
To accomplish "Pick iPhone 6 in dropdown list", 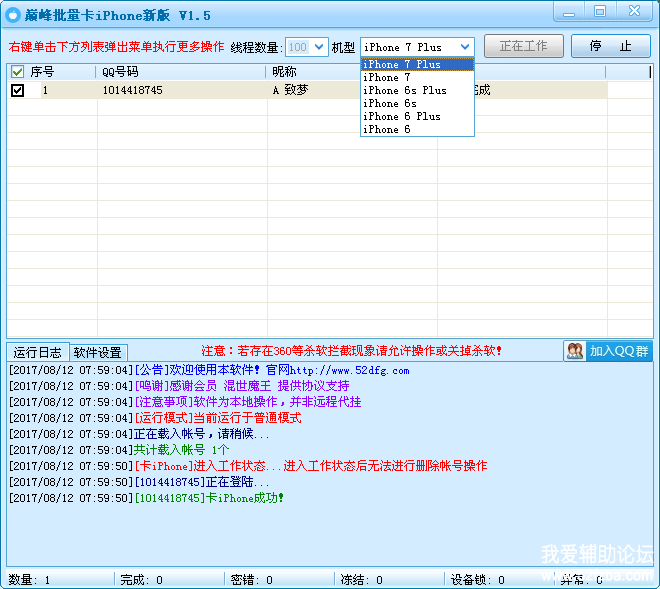I will click(417, 130).
